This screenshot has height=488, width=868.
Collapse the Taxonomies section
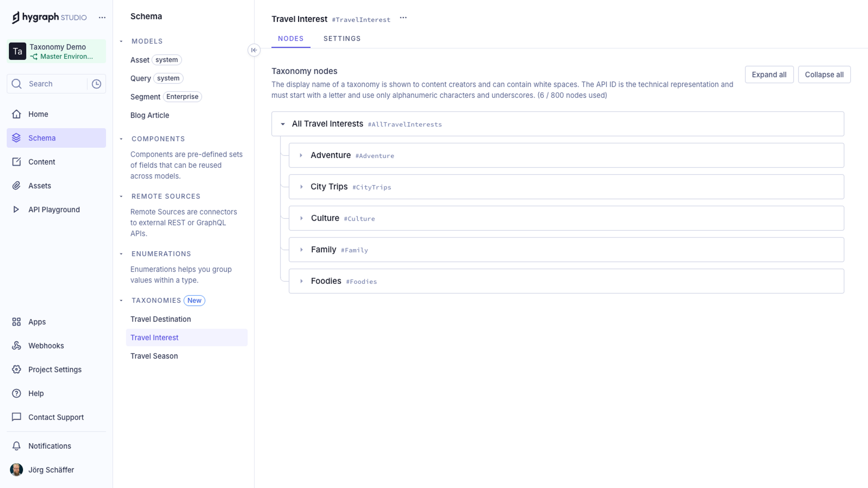[121, 301]
